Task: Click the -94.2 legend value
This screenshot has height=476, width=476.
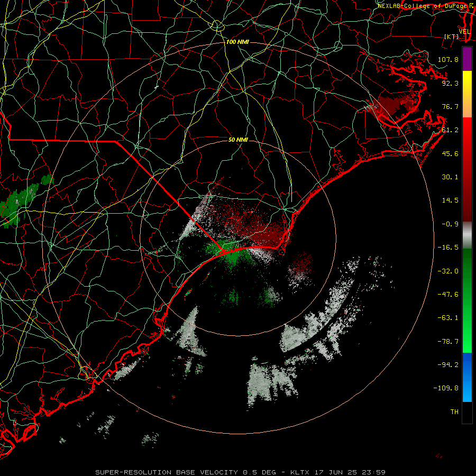Action: 448,365
